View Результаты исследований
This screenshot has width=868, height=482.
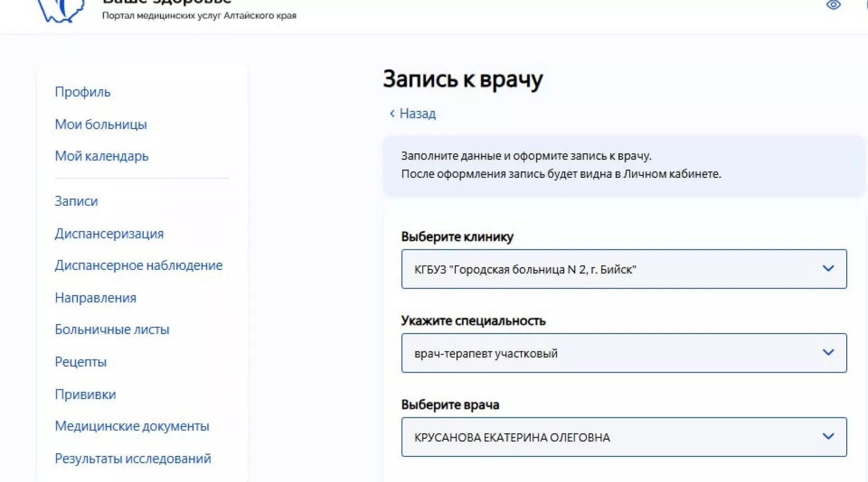[133, 458]
